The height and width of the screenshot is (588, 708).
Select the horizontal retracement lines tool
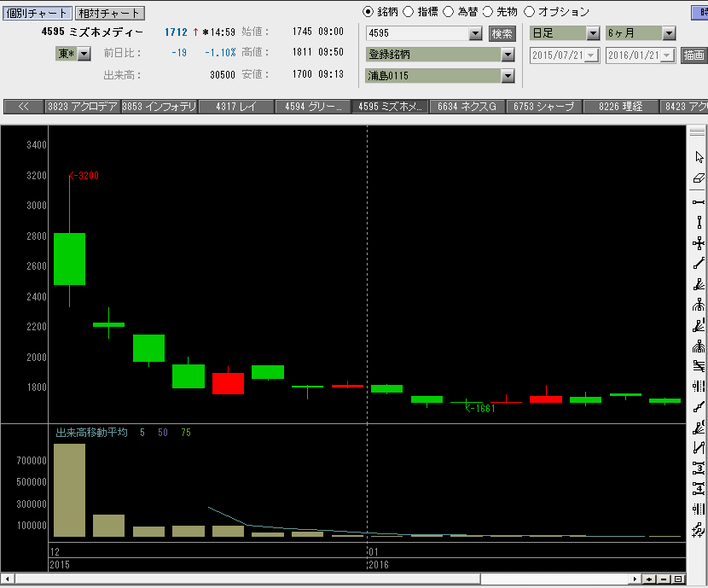[699, 366]
